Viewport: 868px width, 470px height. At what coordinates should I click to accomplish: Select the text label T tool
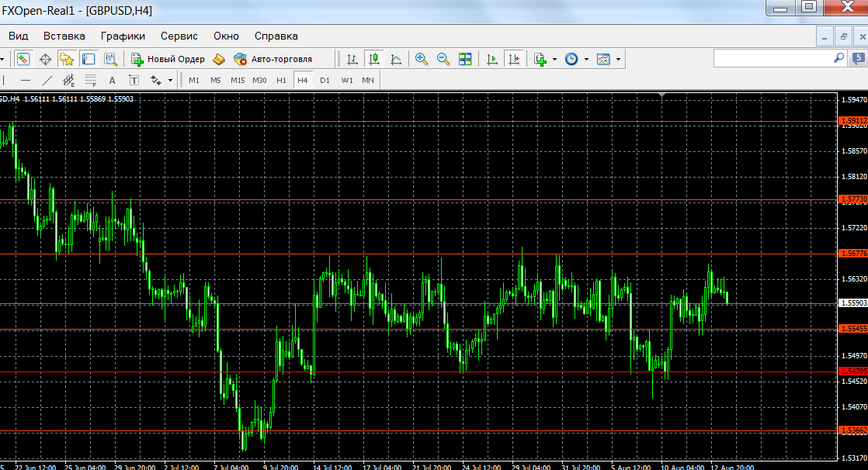tap(134, 80)
